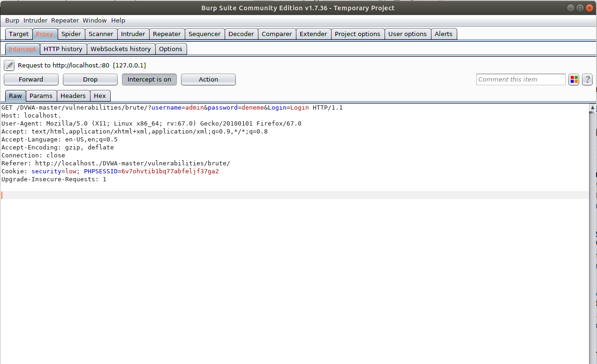597x364 pixels.
Task: Open the User options tab
Action: [x=408, y=34]
